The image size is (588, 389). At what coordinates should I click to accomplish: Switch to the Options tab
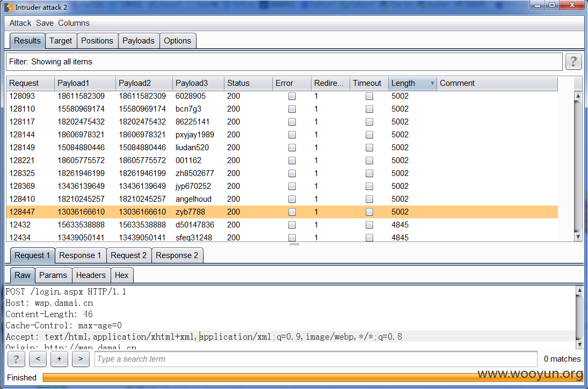177,41
